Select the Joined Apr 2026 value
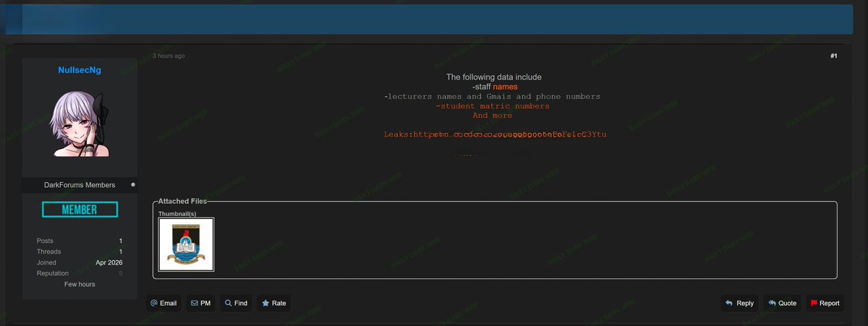Screen dimensions: 868x326 pos(109,262)
